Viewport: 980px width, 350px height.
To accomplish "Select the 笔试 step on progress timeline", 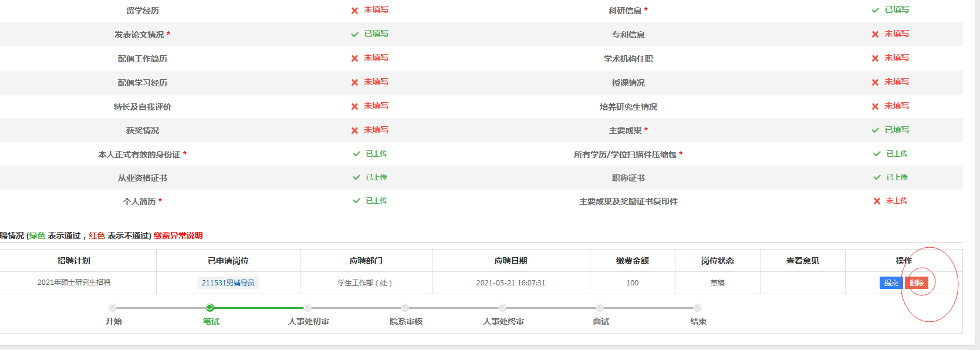I will (210, 308).
